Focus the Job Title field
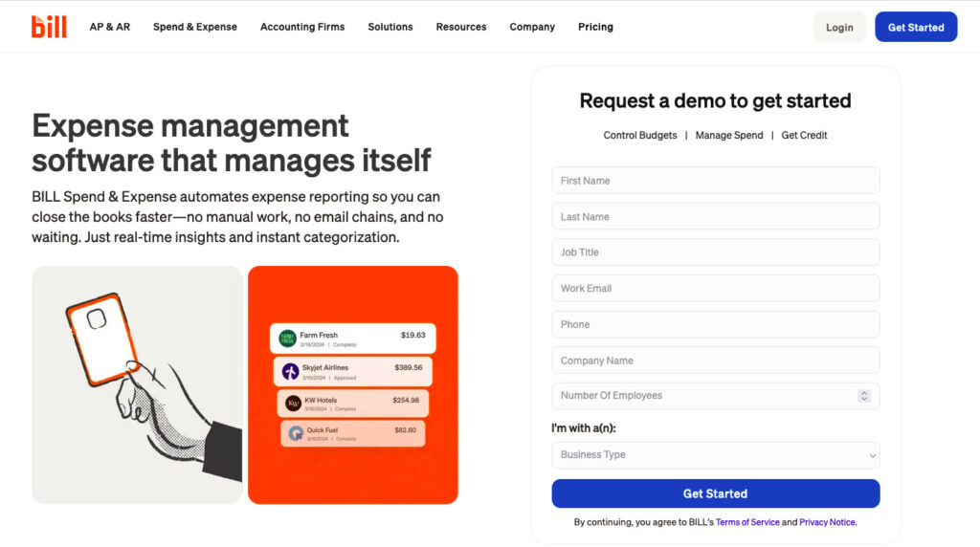The width and height of the screenshot is (980, 547). (716, 252)
